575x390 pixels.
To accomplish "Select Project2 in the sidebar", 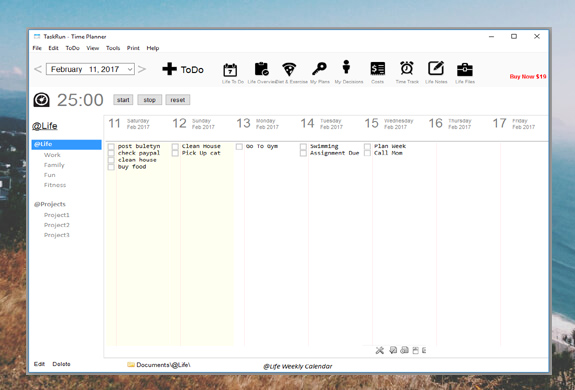I will coord(56,225).
